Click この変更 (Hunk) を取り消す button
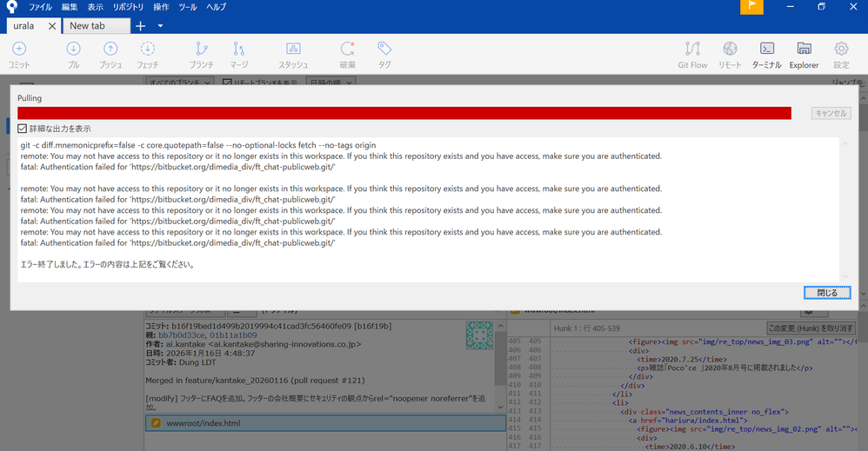 (811, 328)
